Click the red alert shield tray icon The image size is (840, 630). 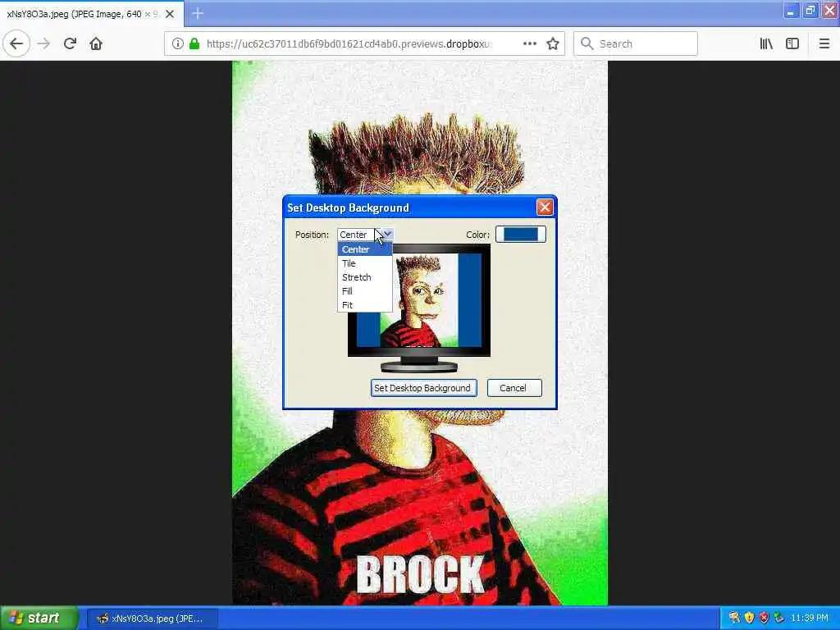(x=764, y=619)
